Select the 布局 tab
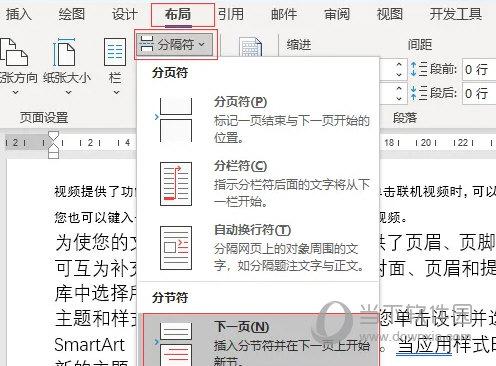Viewport: 496px width, 366px height. pyautogui.click(x=178, y=15)
